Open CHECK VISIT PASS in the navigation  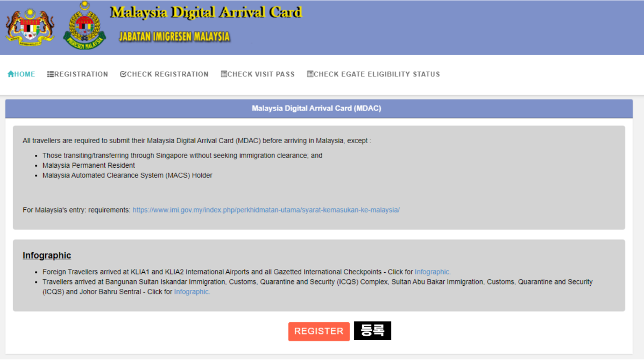(258, 74)
